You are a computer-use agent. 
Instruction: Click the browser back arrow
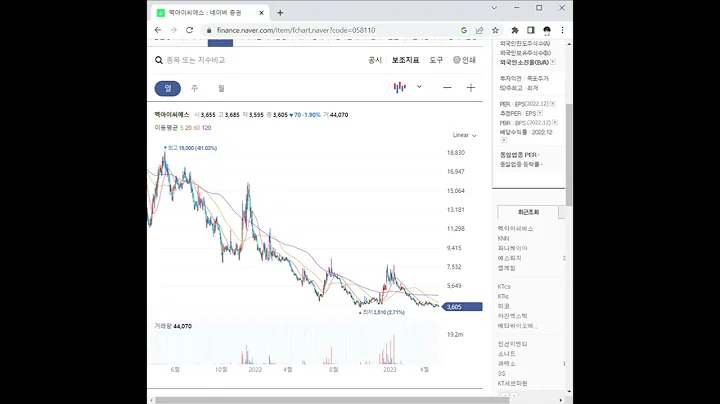coord(158,30)
